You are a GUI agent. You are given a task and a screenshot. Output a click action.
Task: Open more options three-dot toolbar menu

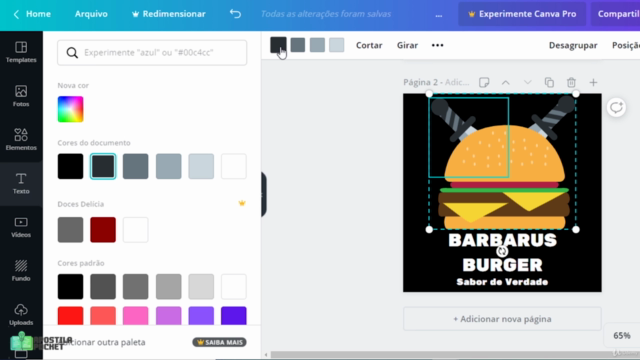click(x=438, y=45)
